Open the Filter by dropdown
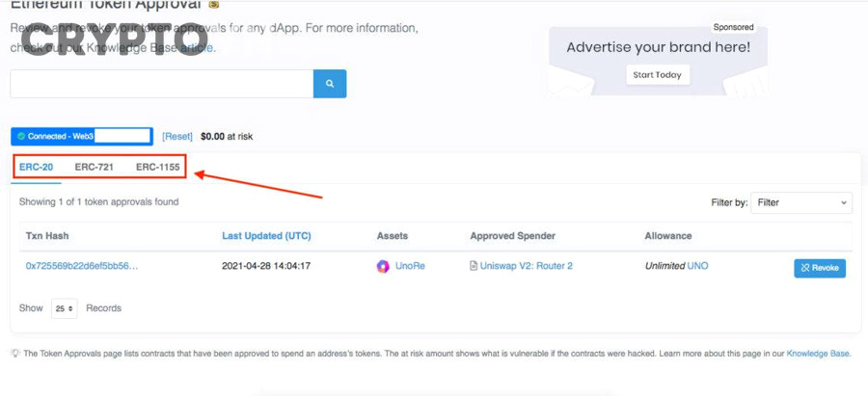Image resolution: width=868 pixels, height=396 pixels. [x=801, y=203]
